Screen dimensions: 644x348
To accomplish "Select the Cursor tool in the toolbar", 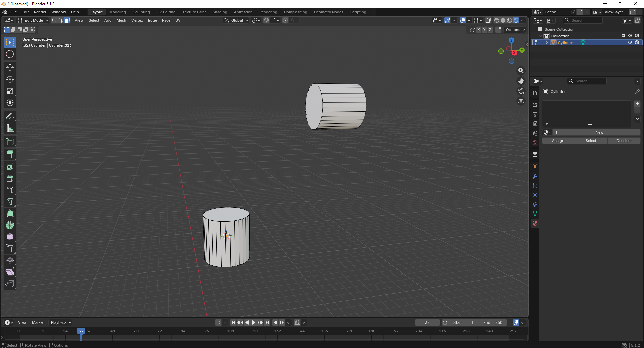I will click(10, 54).
